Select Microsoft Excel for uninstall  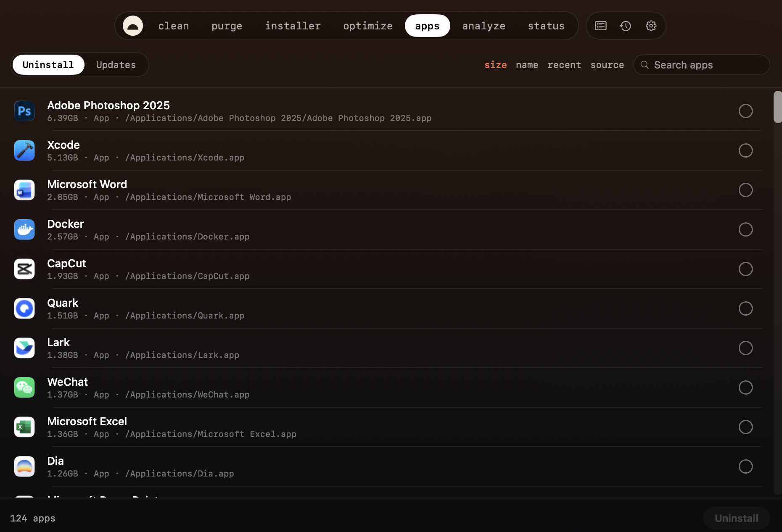(745, 427)
